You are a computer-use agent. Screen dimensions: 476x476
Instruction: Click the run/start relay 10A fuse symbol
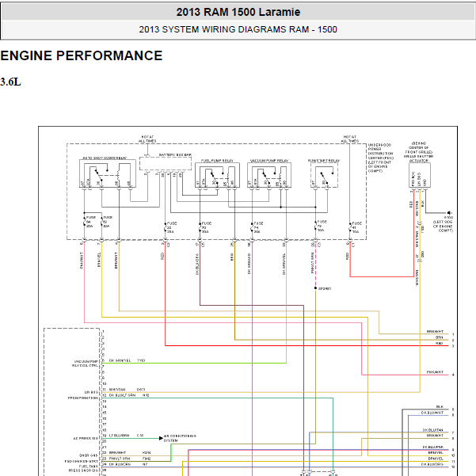tap(316, 226)
